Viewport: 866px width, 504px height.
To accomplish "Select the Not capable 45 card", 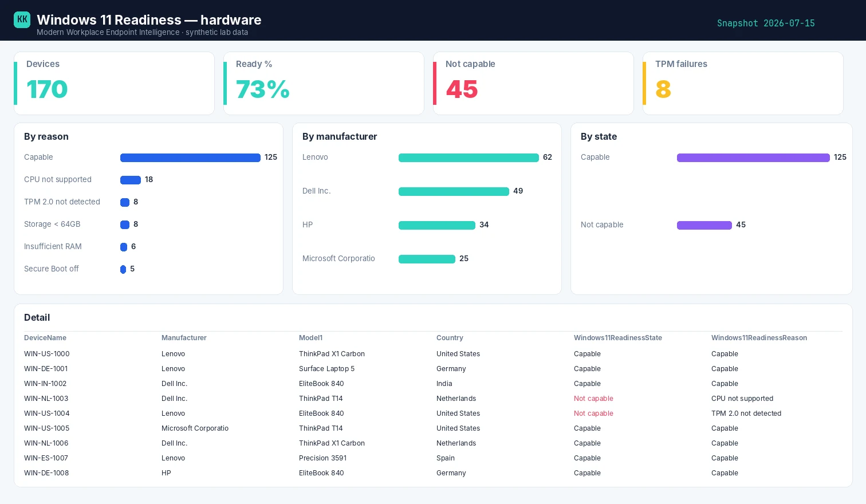I will point(533,84).
